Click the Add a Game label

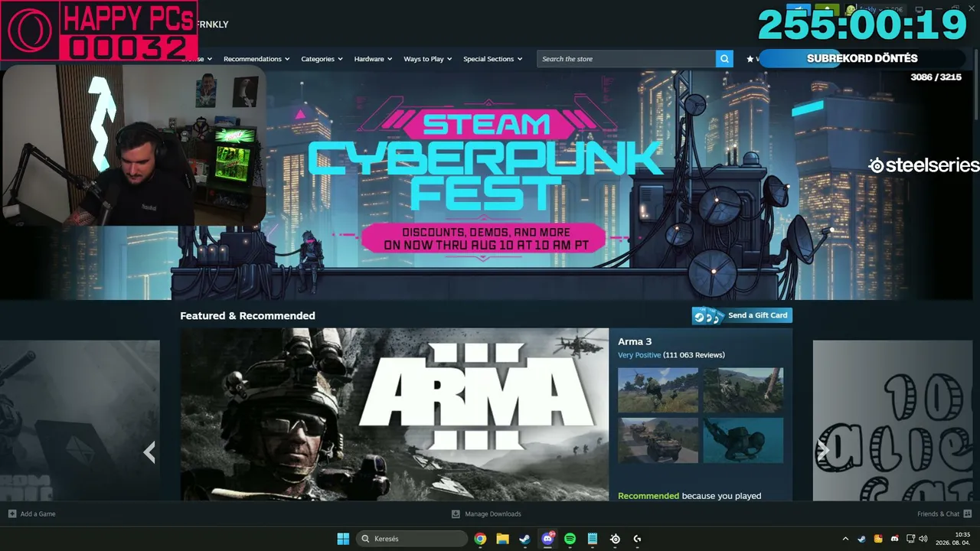(38, 514)
